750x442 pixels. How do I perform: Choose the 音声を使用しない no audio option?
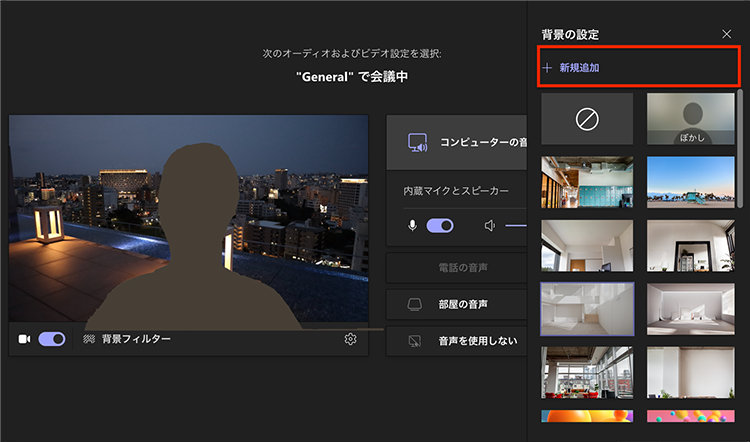458,341
